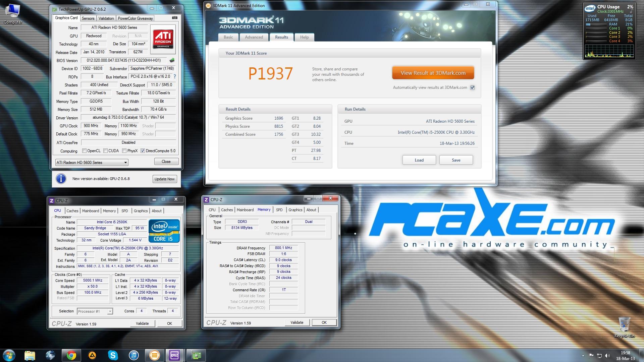Click the CPU-Z title bar icon of Memory window
The height and width of the screenshot is (362, 644).
(207, 199)
